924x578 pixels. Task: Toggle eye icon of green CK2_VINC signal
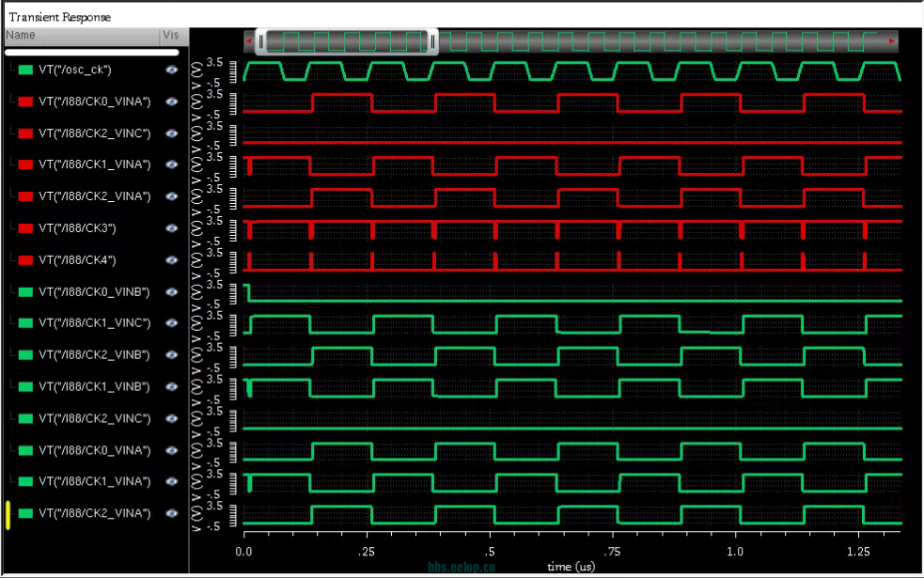[171, 419]
